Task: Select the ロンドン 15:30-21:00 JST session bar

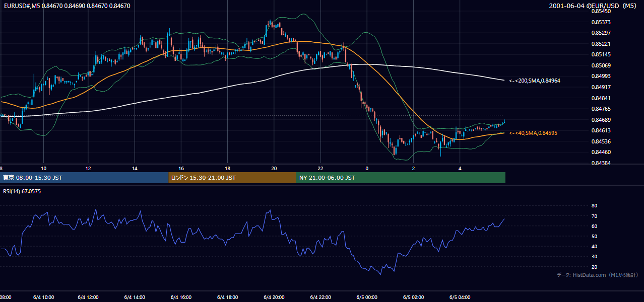Action: [x=232, y=178]
